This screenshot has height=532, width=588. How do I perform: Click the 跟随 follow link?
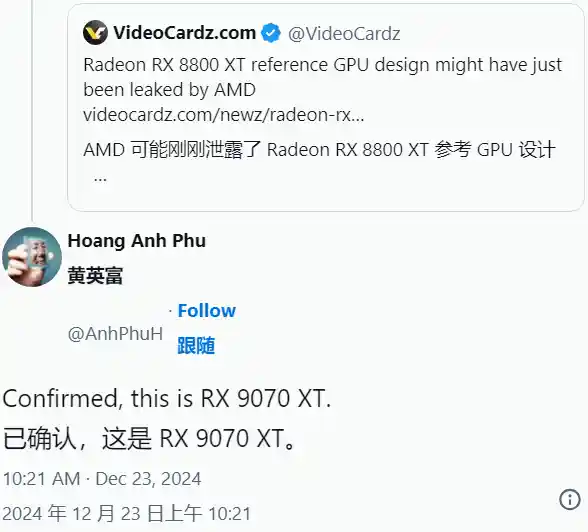pyautogui.click(x=196, y=345)
